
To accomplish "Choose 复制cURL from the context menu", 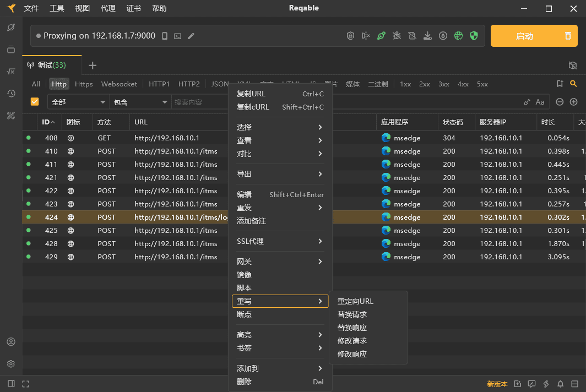I will (253, 107).
